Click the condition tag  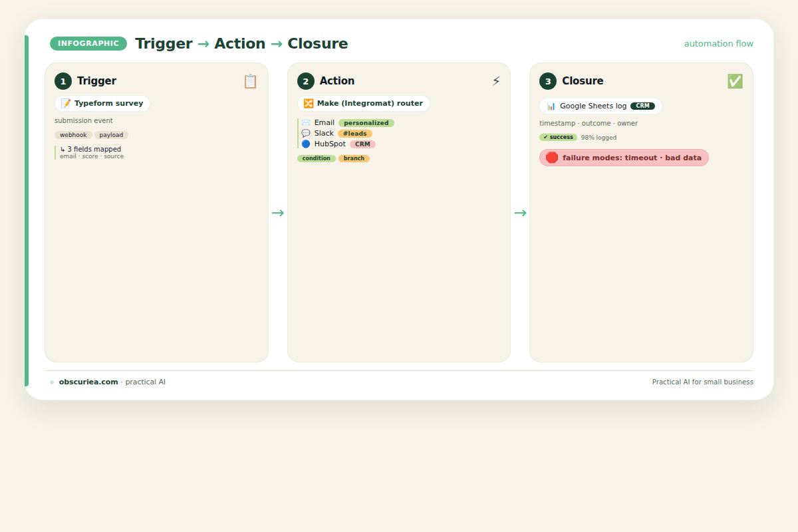pos(317,158)
